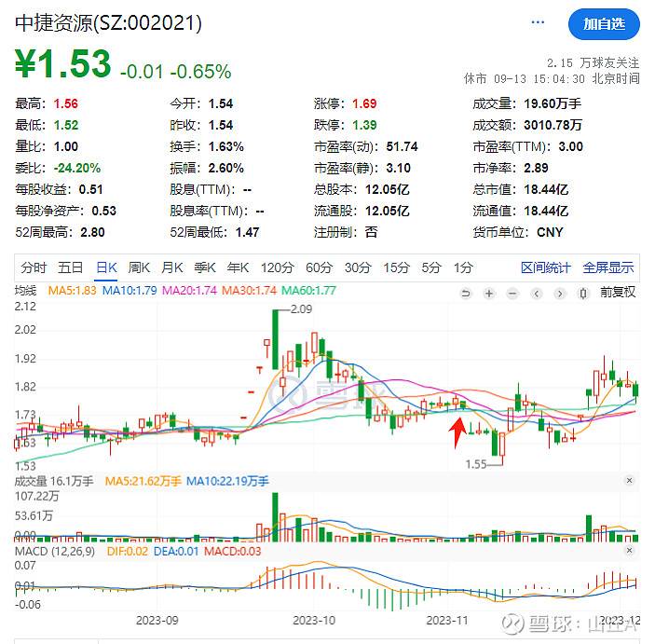The height and width of the screenshot is (644, 655).
Task: Switch to the 1分 chart tab
Action: pyautogui.click(x=463, y=267)
